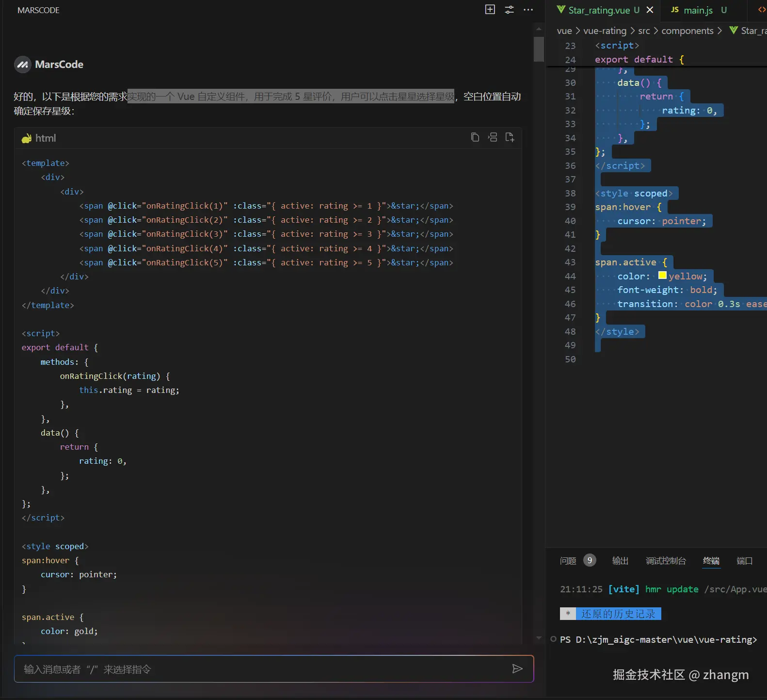The height and width of the screenshot is (700, 767).
Task: Open the MarsCode panel more actions menu
Action: [x=528, y=9]
